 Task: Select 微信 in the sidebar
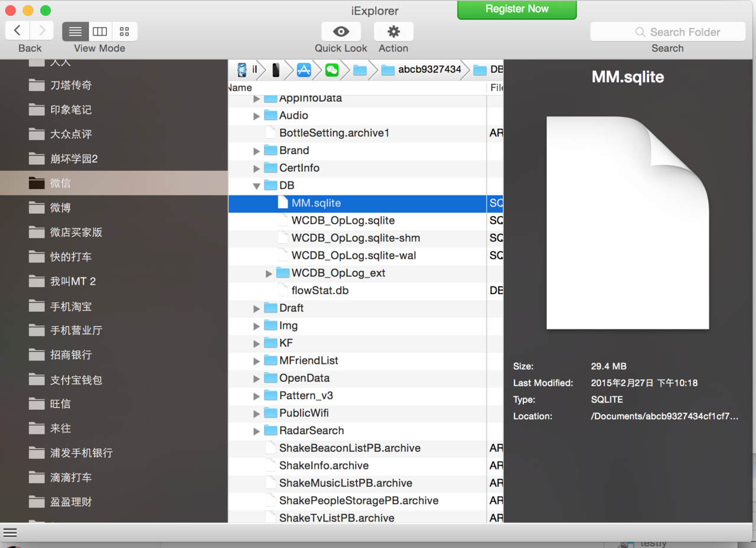coord(114,183)
